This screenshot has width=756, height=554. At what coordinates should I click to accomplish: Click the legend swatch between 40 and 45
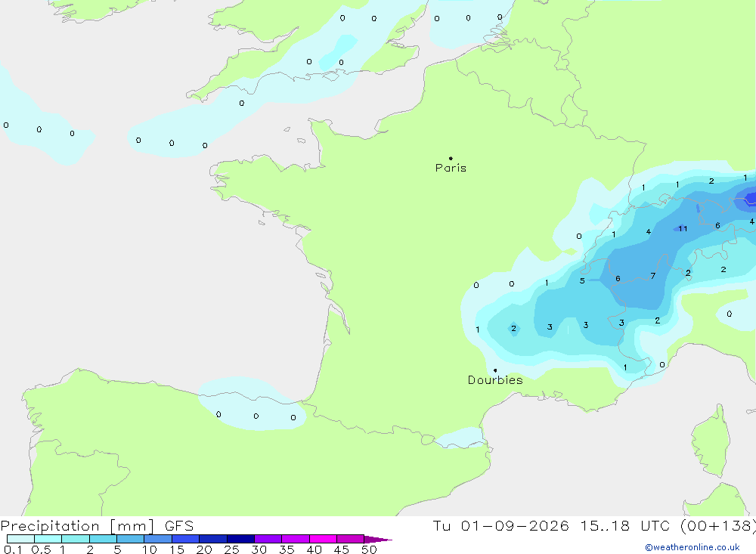[x=323, y=539]
